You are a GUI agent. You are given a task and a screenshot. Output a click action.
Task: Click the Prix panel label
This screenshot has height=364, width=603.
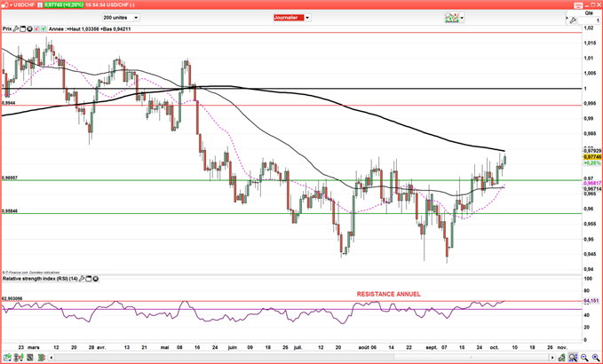7,28
